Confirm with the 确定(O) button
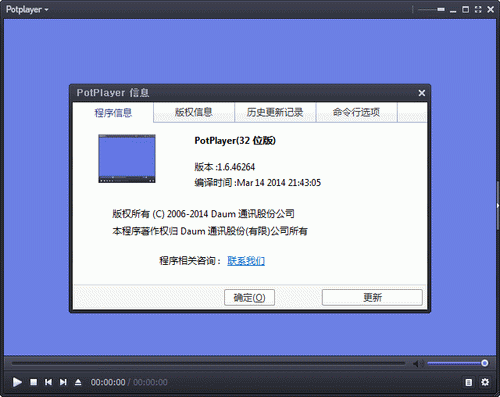500x397 pixels. (249, 297)
